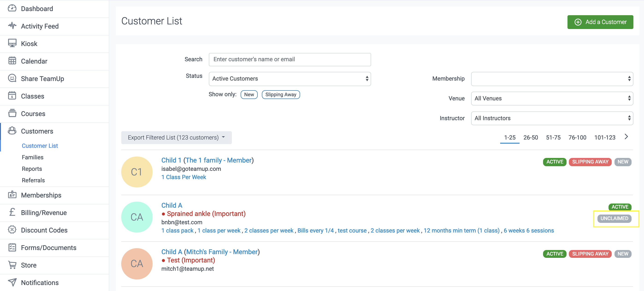Click the Calendar grid icon
This screenshot has height=291, width=644.
[x=12, y=61]
